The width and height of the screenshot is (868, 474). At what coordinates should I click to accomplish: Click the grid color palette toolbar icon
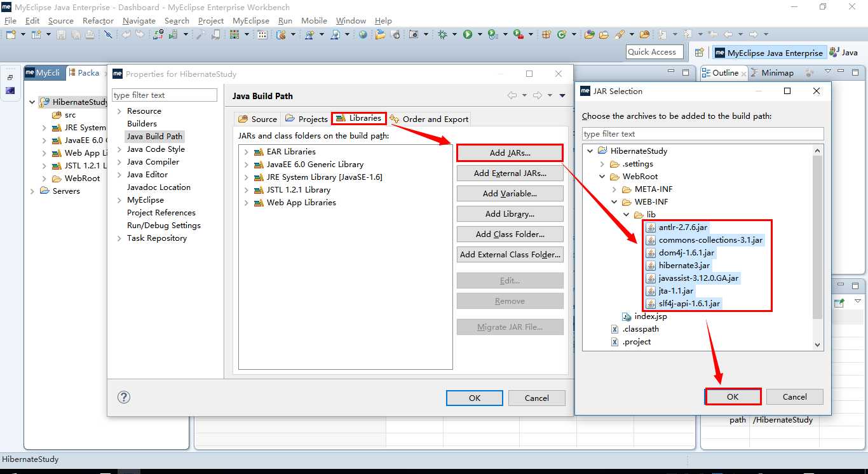tap(234, 34)
